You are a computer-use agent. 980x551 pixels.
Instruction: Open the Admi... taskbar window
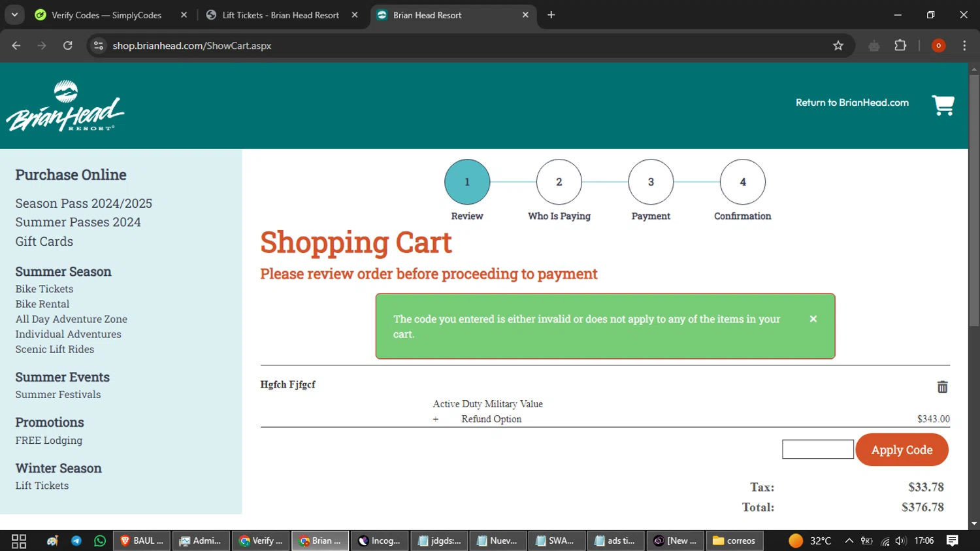pyautogui.click(x=201, y=541)
